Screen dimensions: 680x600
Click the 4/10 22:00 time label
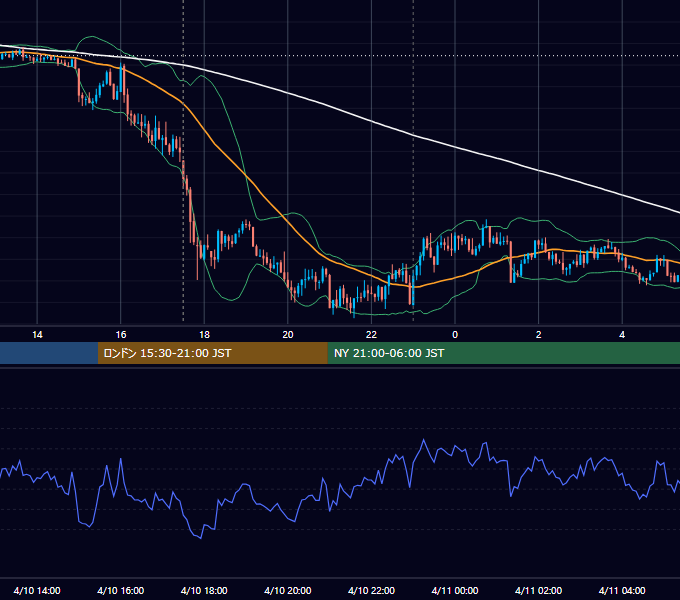[x=371, y=590]
